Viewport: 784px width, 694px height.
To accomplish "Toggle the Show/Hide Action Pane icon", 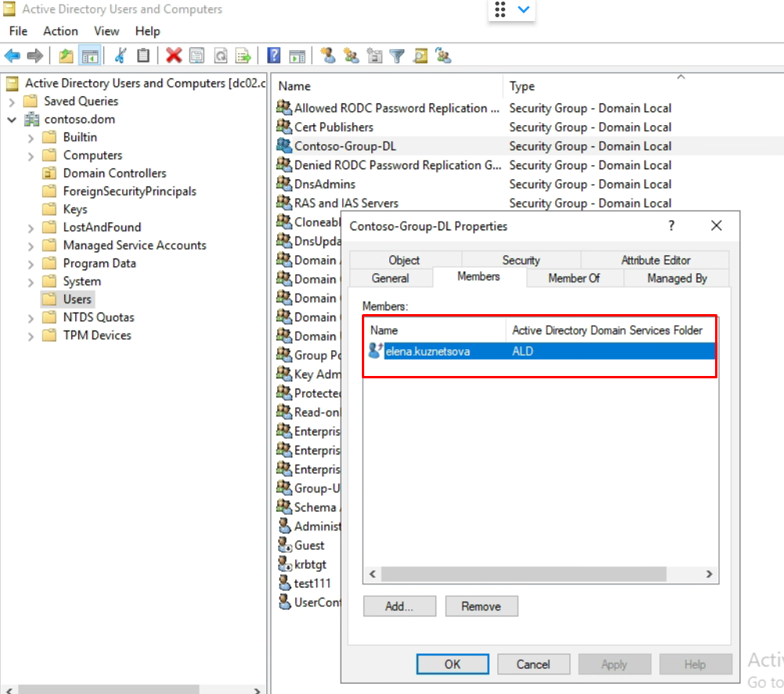I will (x=297, y=56).
